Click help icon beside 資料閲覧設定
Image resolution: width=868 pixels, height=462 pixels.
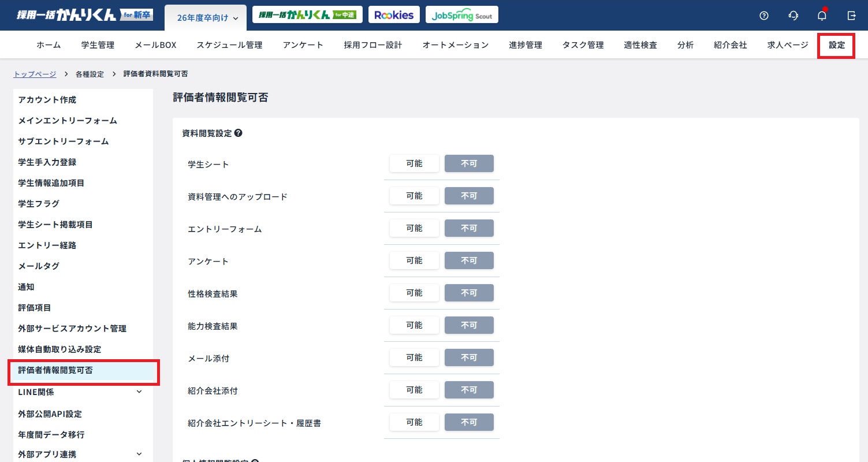pyautogui.click(x=238, y=133)
